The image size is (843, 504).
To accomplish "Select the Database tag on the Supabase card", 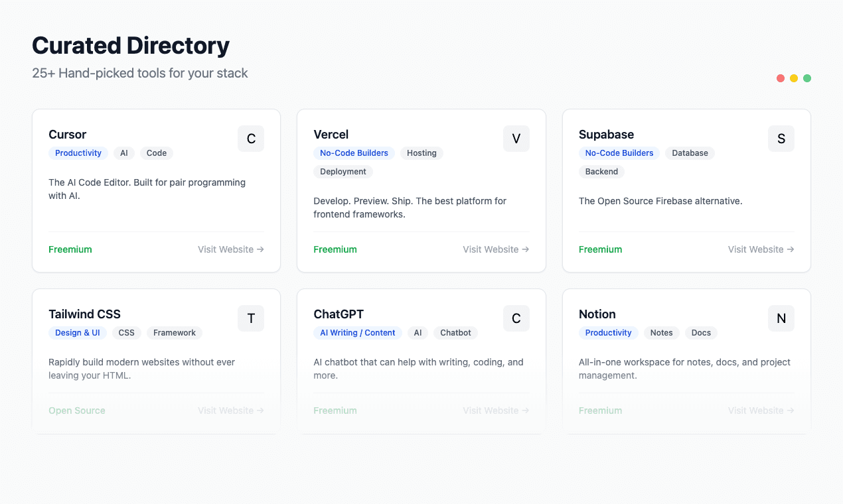I will 690,153.
